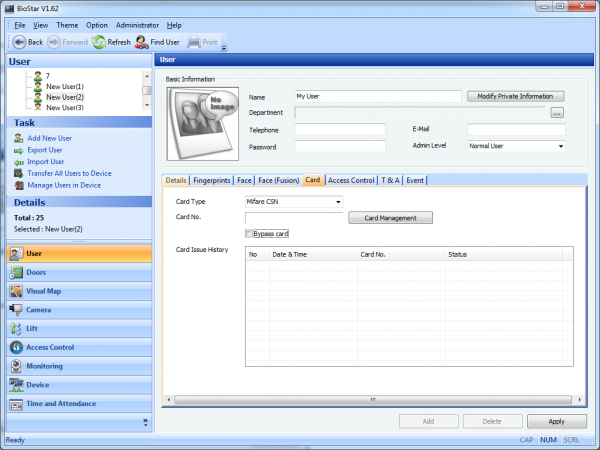Open the Doors navigation panel
The height and width of the screenshot is (450, 600).
(x=36, y=272)
